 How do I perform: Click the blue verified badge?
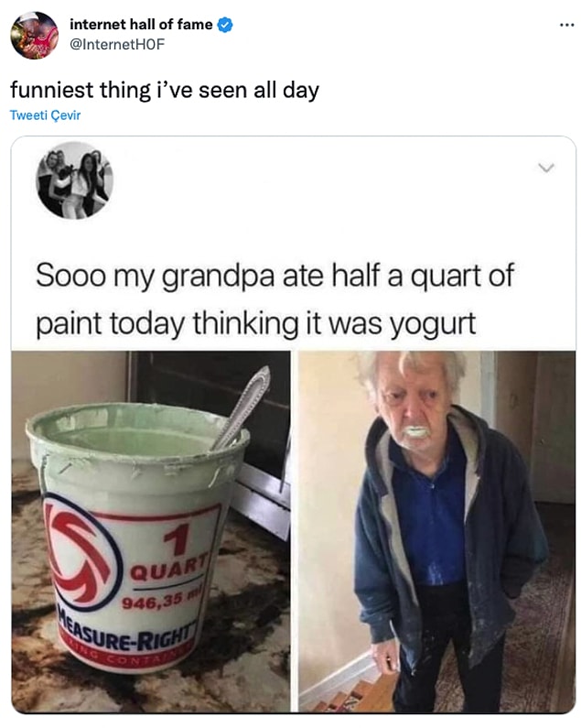(x=225, y=25)
